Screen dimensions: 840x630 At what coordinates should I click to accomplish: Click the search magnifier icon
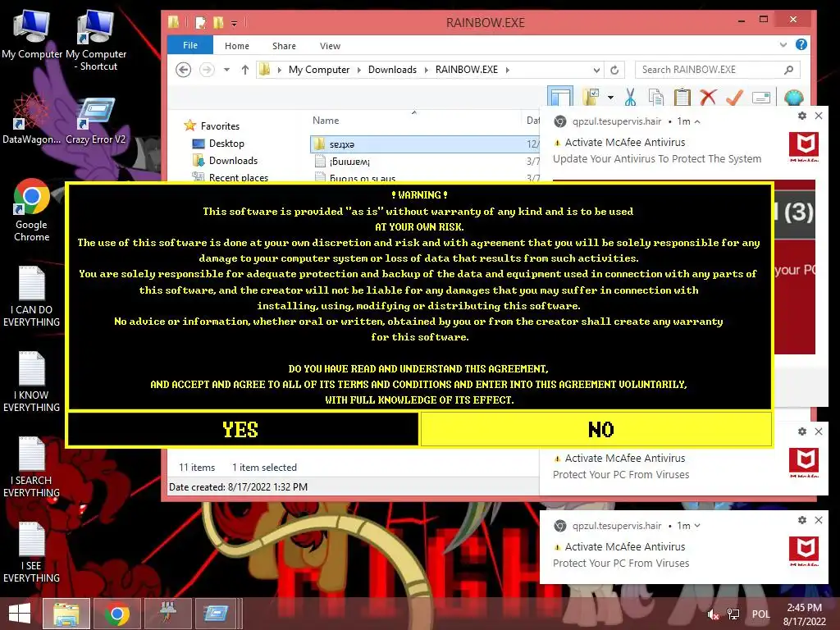coord(788,70)
